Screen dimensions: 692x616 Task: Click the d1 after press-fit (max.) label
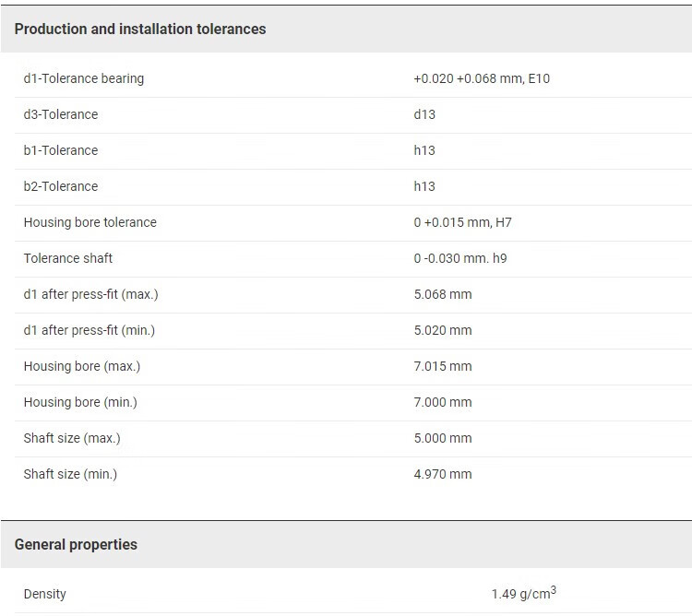click(91, 294)
